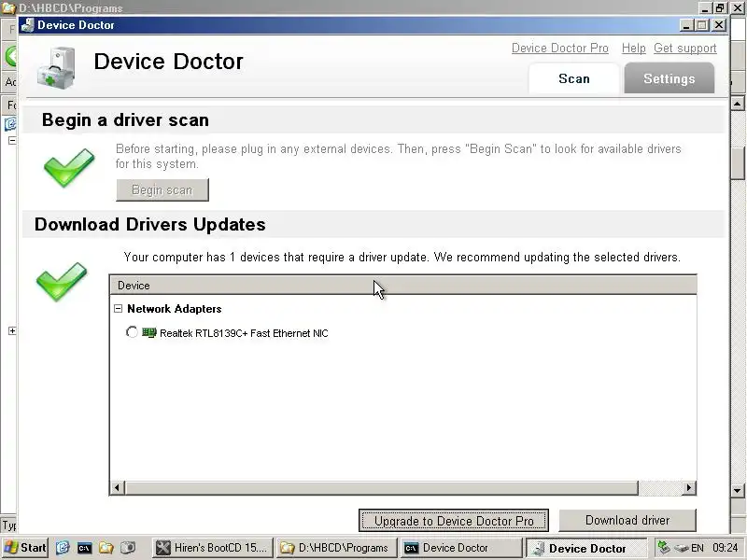Click the camera quick-launch icon in the taskbar

tap(128, 548)
